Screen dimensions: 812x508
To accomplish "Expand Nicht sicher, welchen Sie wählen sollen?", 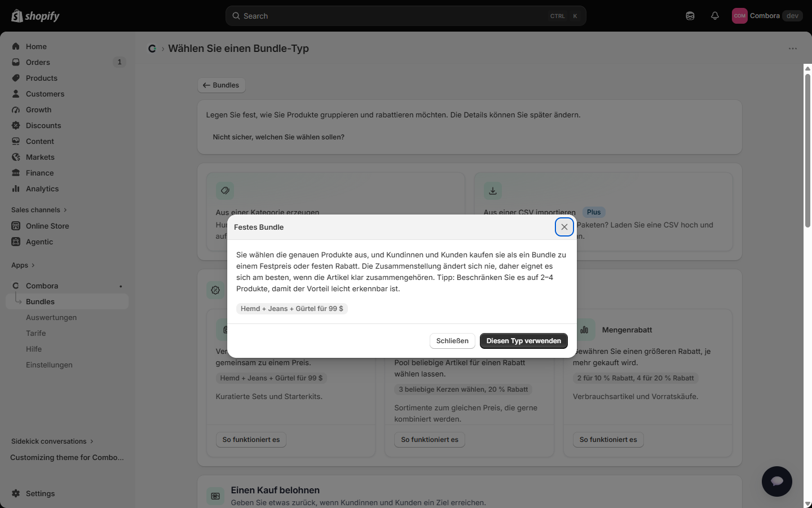I will pyautogui.click(x=279, y=137).
